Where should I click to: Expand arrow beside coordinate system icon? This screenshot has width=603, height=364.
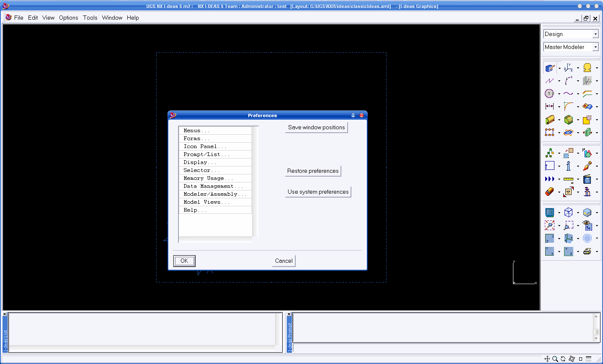(578, 68)
